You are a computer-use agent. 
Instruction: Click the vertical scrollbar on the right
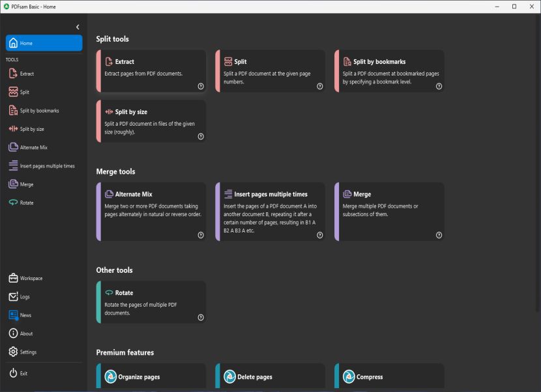(538, 163)
